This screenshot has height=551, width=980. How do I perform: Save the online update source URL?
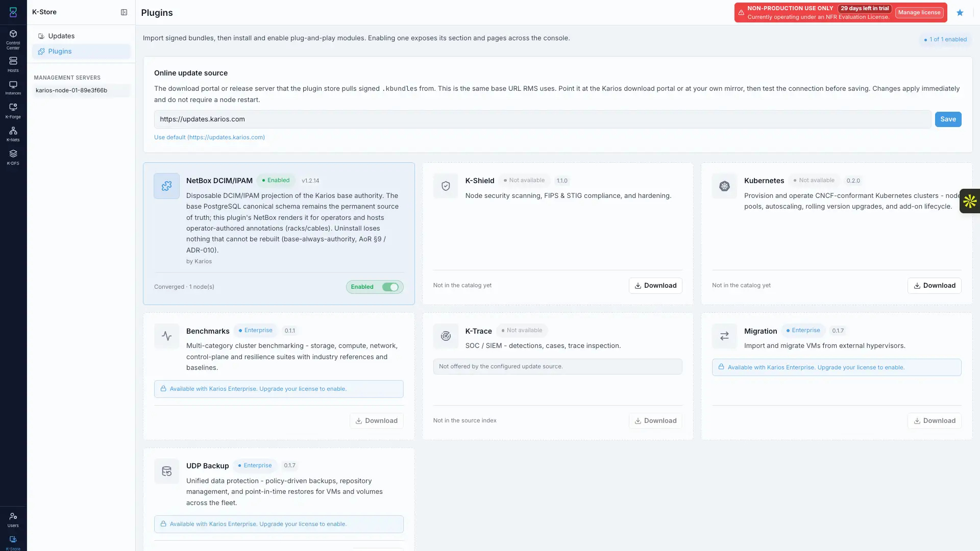(948, 119)
